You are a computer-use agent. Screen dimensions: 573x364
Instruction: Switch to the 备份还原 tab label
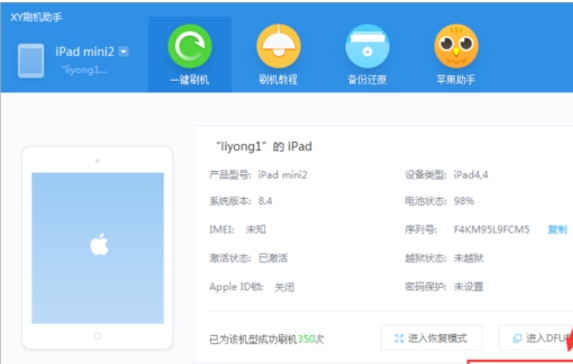click(367, 80)
